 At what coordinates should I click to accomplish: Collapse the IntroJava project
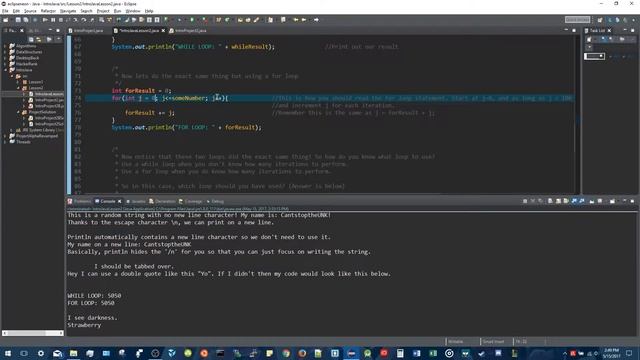click(x=5, y=70)
